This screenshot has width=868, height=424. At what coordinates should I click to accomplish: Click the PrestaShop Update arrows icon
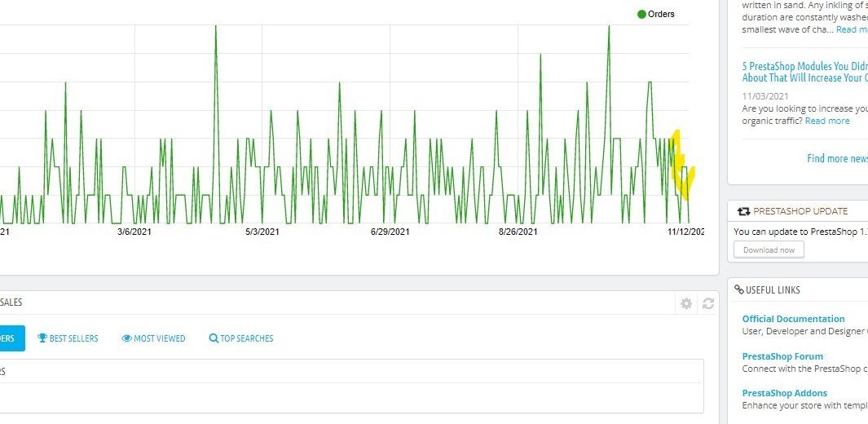pos(744,211)
